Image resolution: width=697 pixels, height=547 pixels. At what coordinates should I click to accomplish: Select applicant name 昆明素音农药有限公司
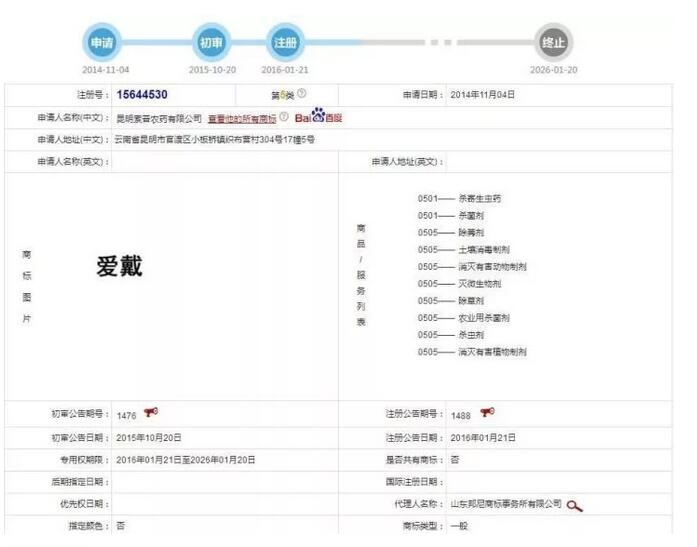(159, 118)
